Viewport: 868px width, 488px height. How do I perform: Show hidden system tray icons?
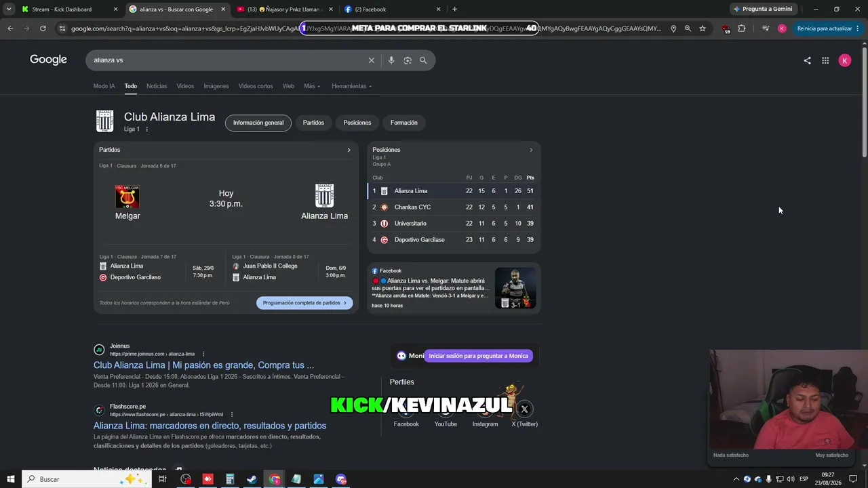[x=736, y=479]
